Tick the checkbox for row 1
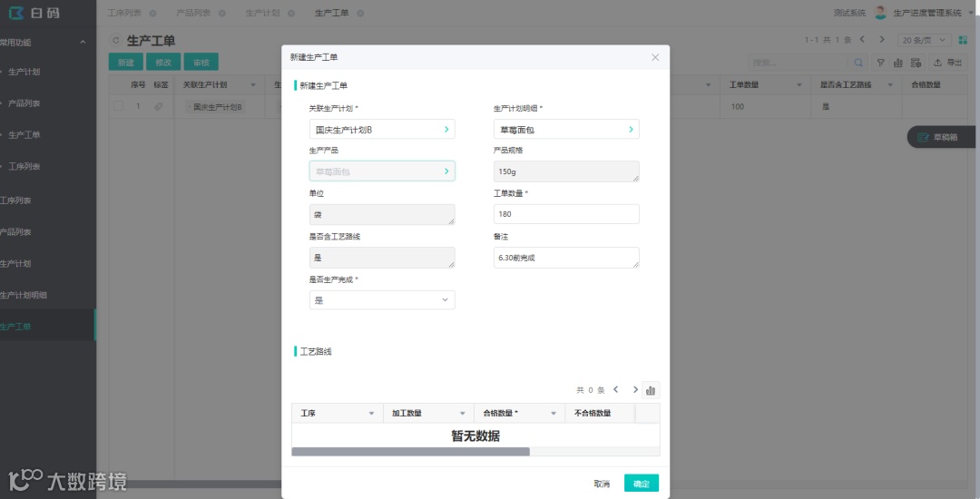 click(x=118, y=107)
